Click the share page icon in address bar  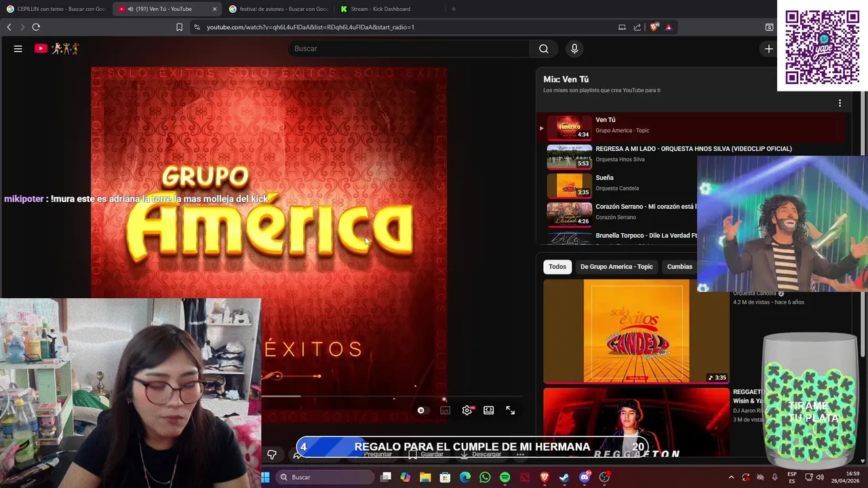(x=637, y=27)
